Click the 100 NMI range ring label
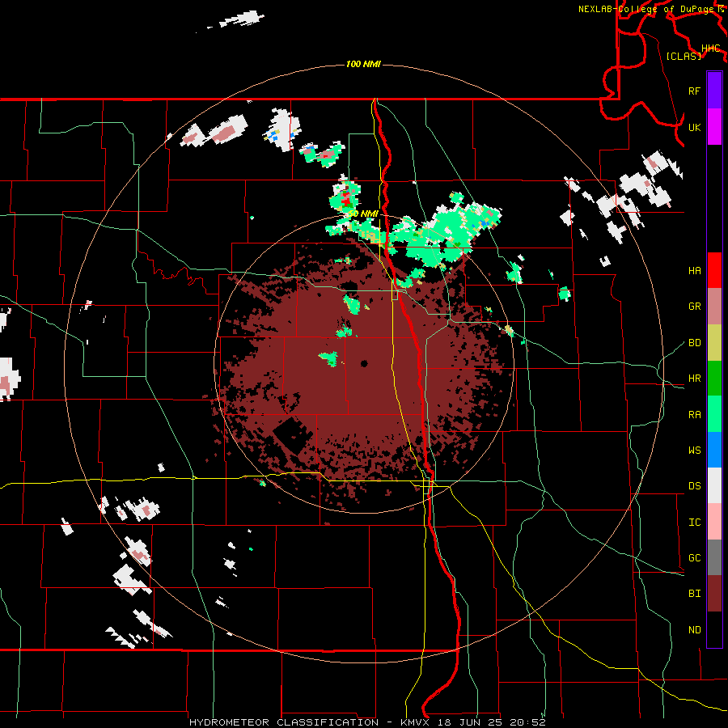This screenshot has width=728, height=728. click(x=363, y=64)
